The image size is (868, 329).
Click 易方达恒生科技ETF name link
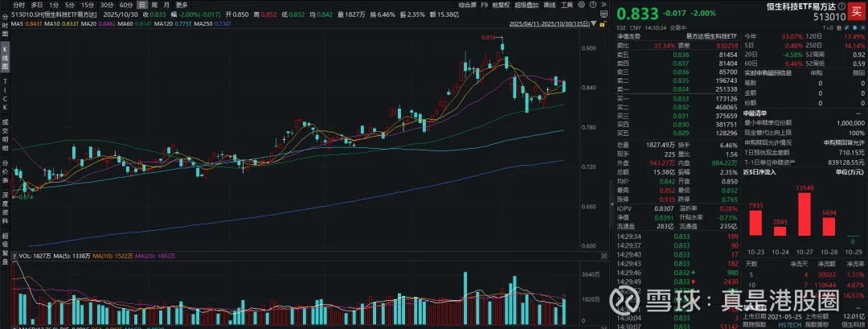pyautogui.click(x=712, y=35)
